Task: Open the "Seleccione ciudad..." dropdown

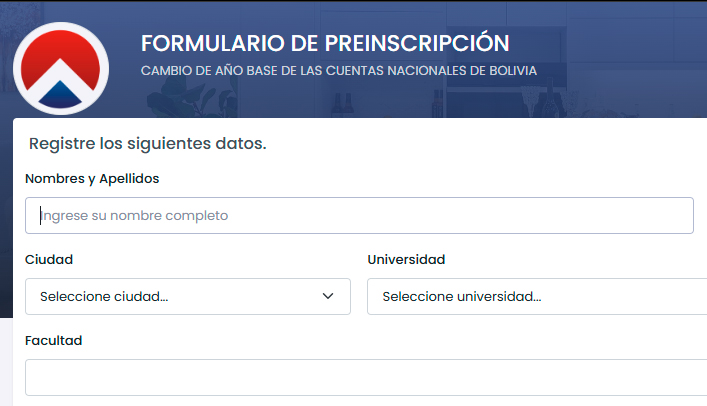Action: point(180,296)
